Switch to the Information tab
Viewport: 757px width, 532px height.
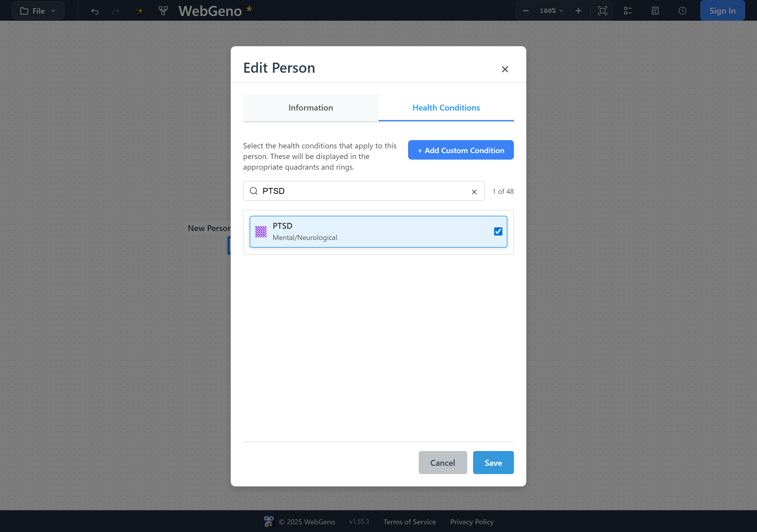310,108
